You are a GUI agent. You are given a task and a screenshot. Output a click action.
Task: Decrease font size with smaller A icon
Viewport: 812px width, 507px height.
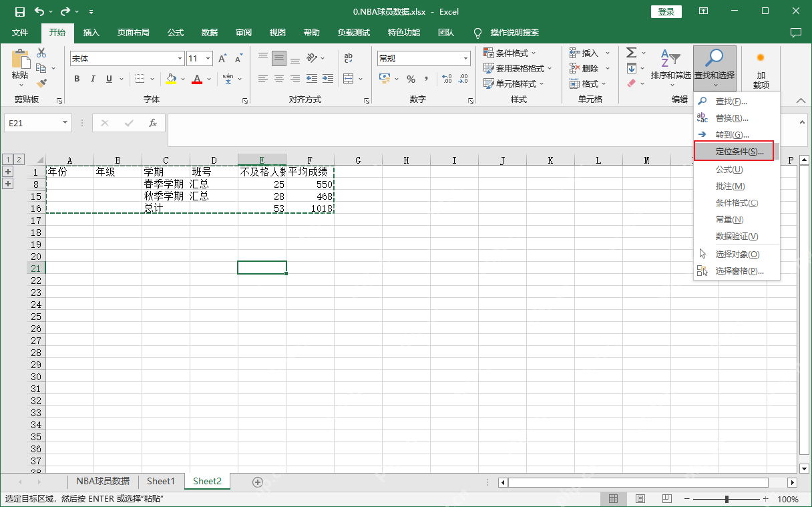(238, 59)
